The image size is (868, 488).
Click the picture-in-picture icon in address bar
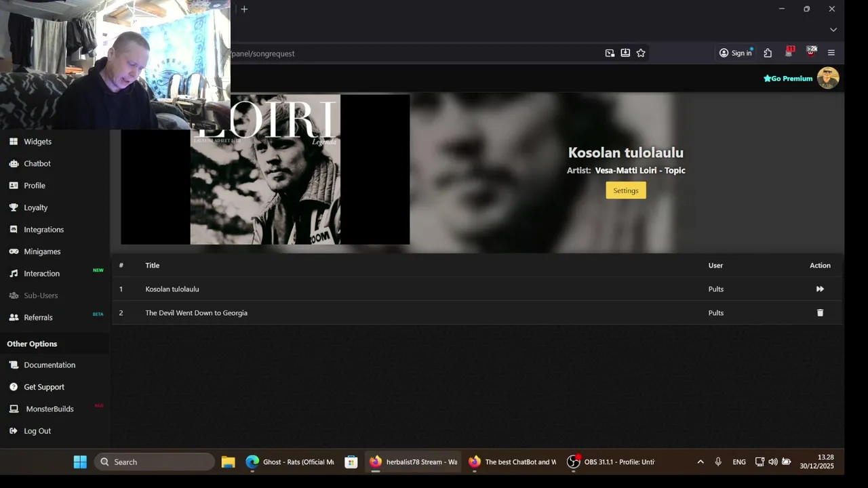tap(610, 53)
